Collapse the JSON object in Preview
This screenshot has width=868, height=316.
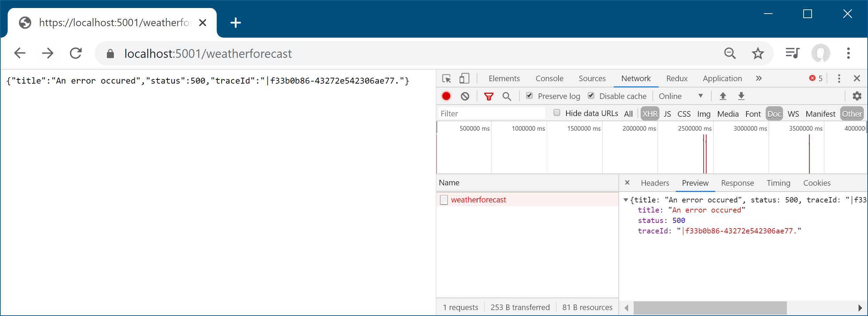[626, 200]
